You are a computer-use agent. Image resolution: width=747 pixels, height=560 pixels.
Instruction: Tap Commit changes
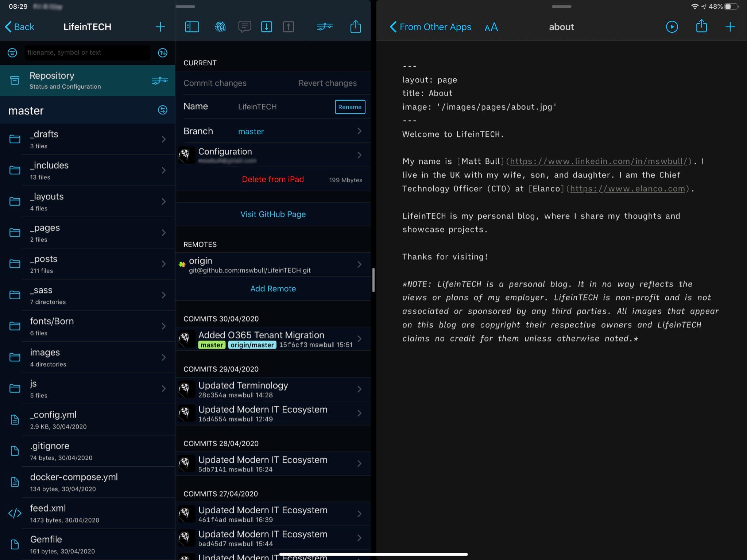(215, 83)
